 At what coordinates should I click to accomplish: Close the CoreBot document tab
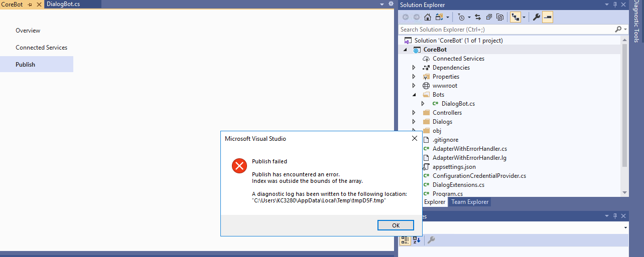click(x=39, y=4)
